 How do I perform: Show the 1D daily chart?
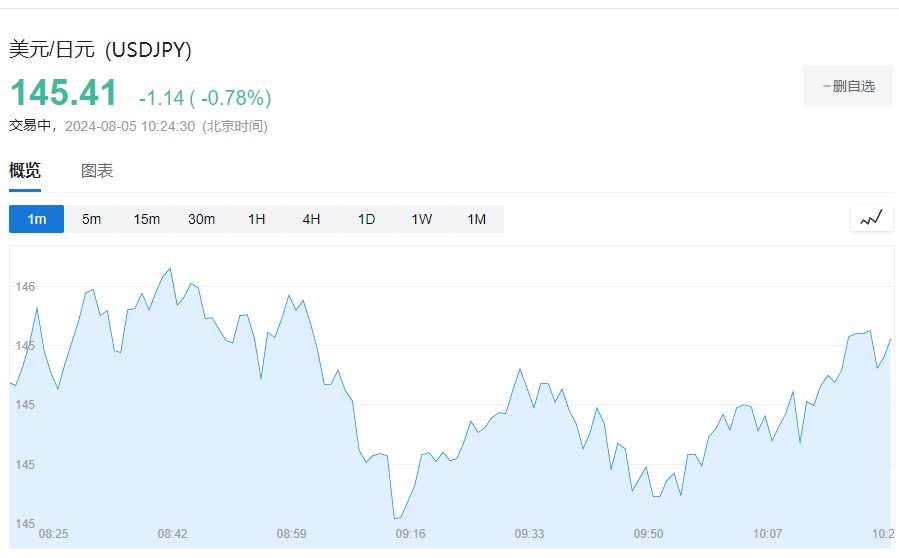(367, 219)
